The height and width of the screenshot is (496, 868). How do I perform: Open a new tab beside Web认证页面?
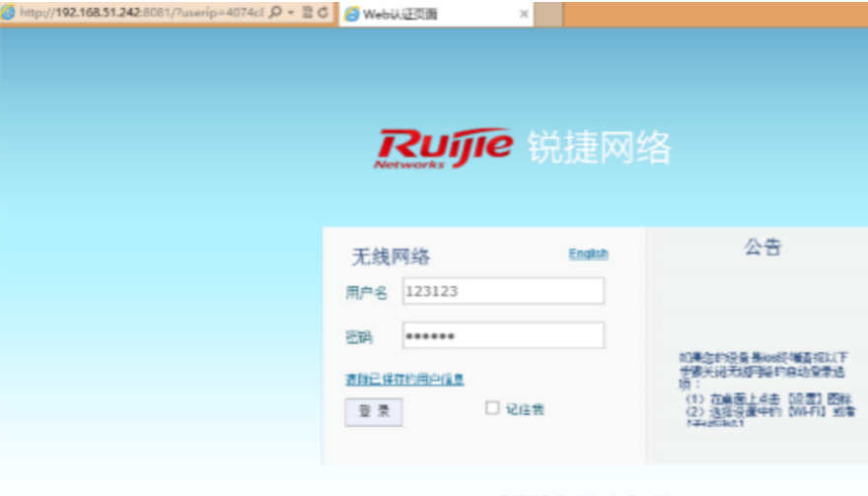point(548,14)
